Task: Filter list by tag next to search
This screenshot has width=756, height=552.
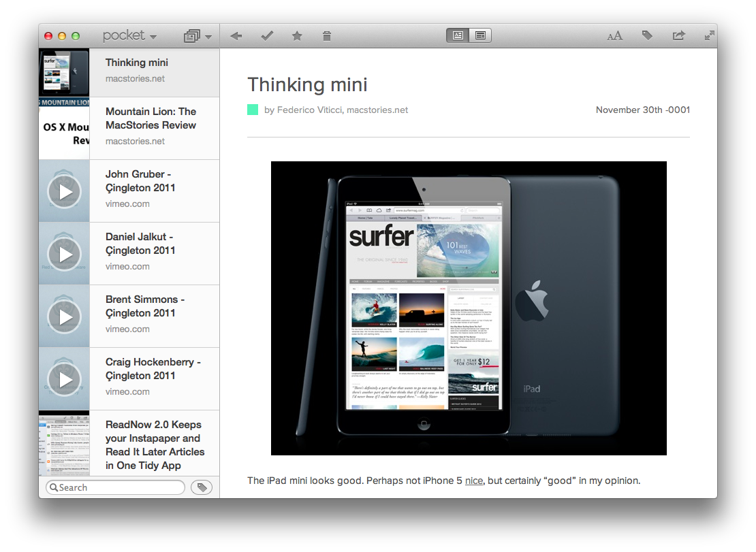Action: [202, 487]
